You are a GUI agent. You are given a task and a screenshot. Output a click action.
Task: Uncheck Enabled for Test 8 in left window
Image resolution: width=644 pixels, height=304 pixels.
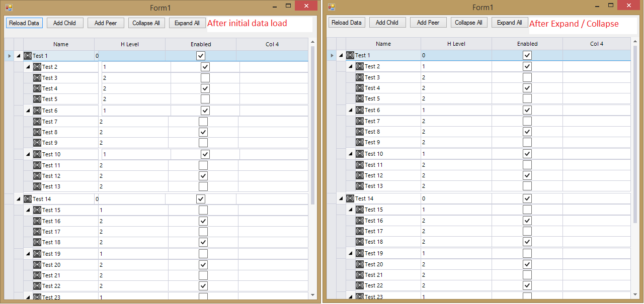[x=203, y=132]
